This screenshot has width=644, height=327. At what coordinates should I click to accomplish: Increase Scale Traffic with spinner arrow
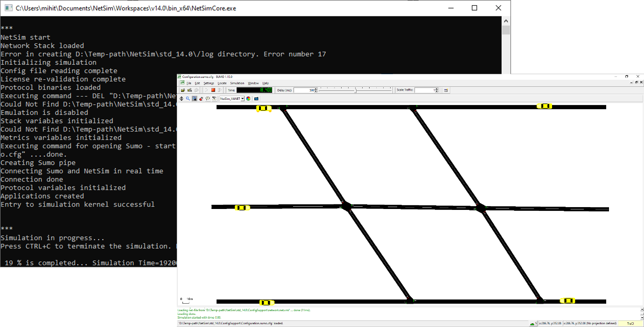pyautogui.click(x=436, y=89)
